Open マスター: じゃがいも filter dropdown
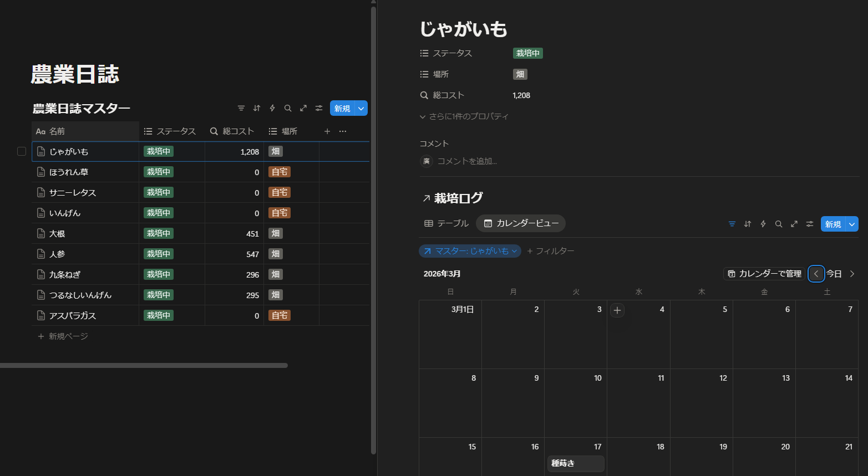Viewport: 868px width, 476px height. [470, 251]
